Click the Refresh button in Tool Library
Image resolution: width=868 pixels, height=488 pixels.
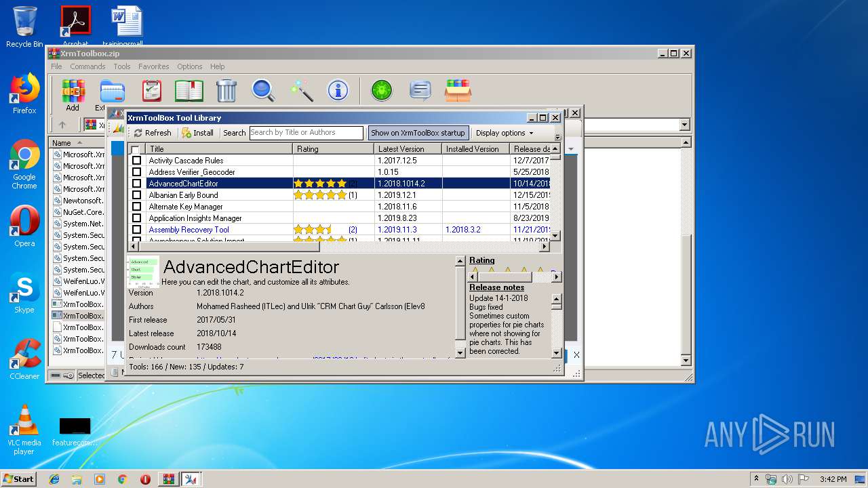153,133
